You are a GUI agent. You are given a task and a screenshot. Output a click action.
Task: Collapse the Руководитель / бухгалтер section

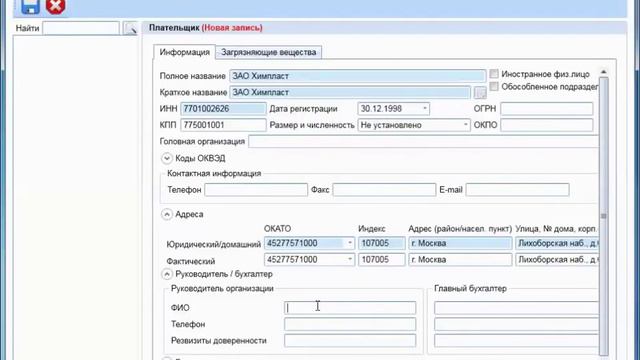[167, 274]
